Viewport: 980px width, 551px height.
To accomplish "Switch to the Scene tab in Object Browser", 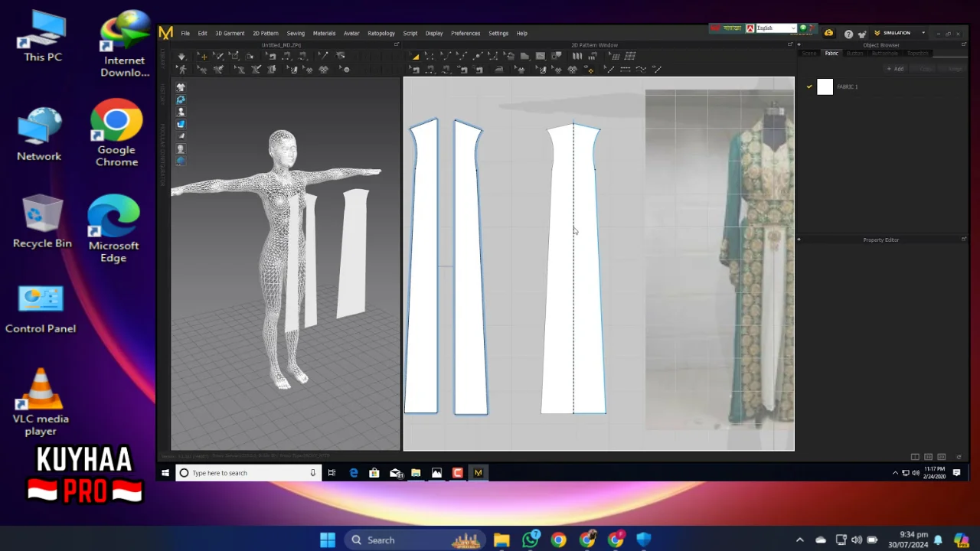I will tap(809, 53).
